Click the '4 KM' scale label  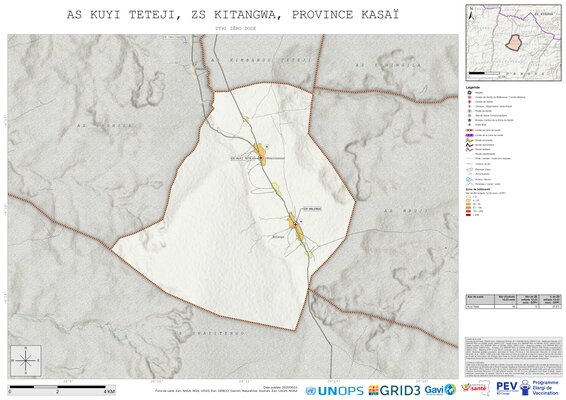click(x=109, y=391)
